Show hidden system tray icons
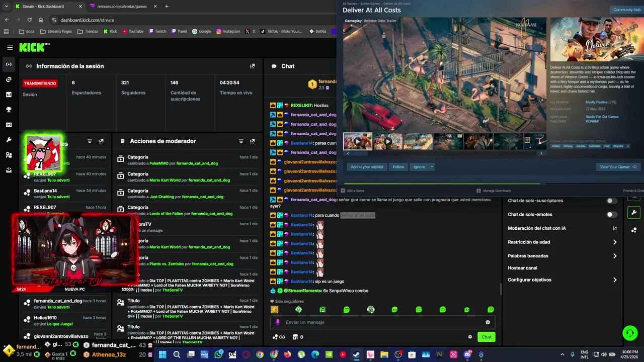This screenshot has height=362, width=644. [x=562, y=354]
